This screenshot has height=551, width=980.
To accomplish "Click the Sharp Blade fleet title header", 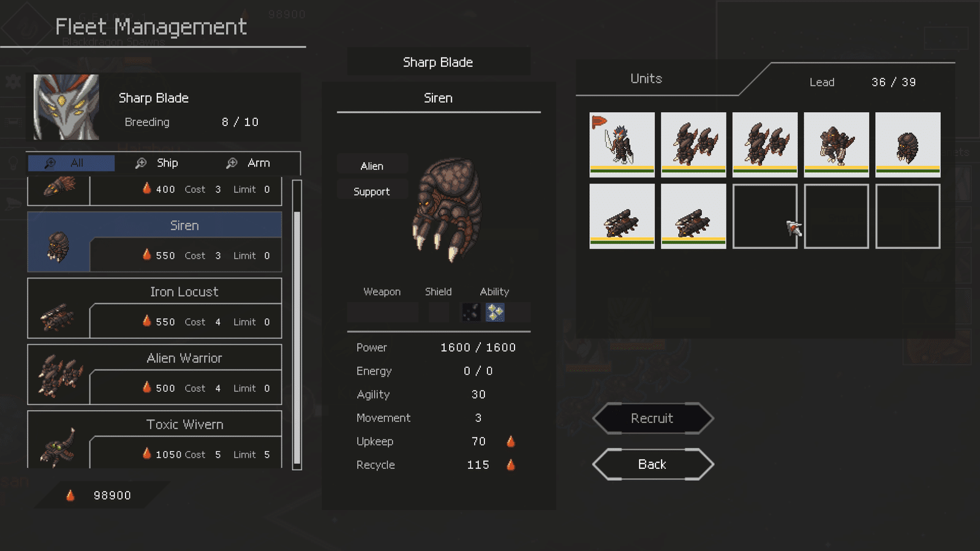I will click(x=438, y=62).
